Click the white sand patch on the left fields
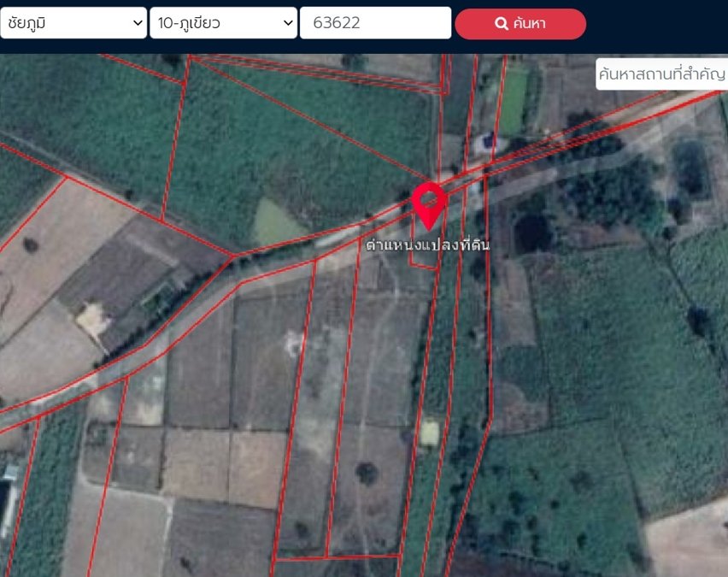The height and width of the screenshot is (577, 728). coord(94,320)
